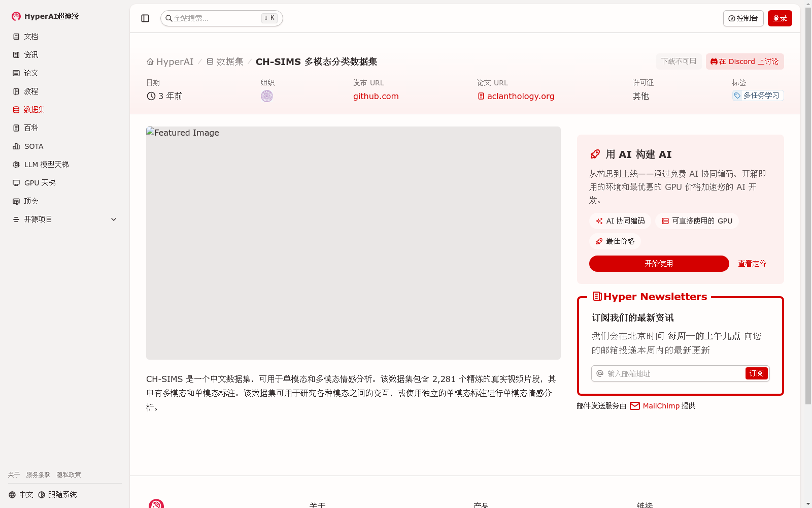
Task: Go to LLM 模型天梯 sidebar item
Action: click(x=46, y=165)
